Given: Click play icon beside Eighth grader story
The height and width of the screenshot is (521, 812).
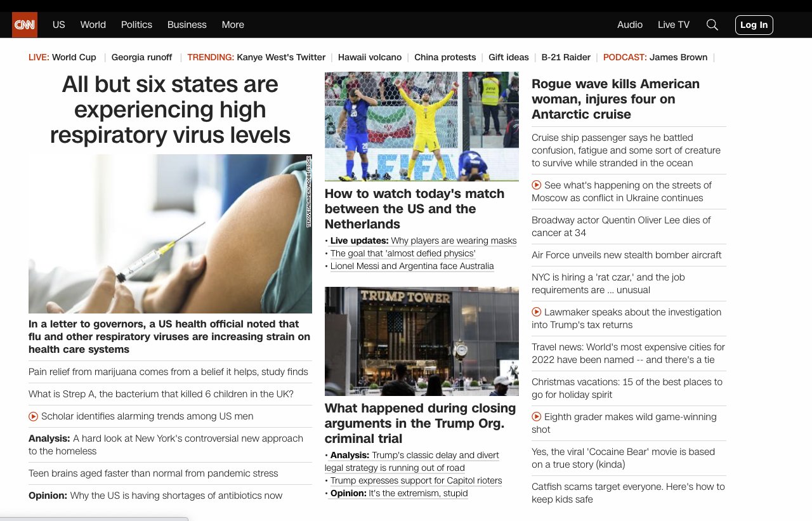Looking at the screenshot, I should coord(537,417).
